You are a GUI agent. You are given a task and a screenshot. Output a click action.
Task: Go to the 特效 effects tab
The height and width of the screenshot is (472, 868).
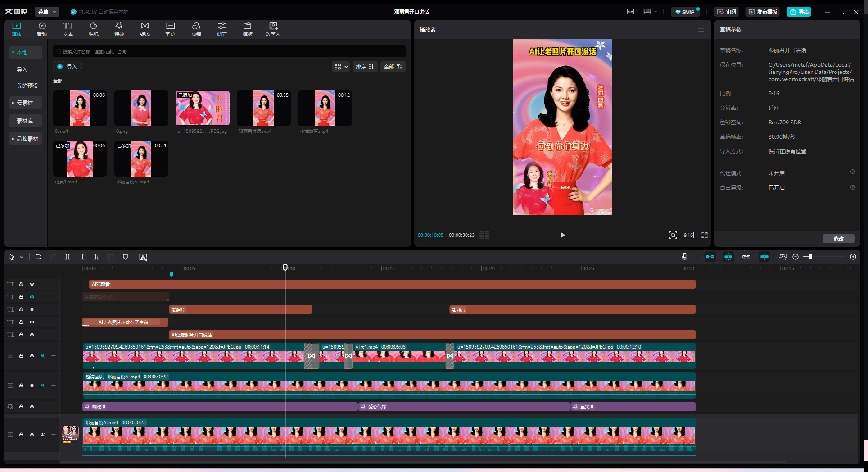click(x=119, y=29)
